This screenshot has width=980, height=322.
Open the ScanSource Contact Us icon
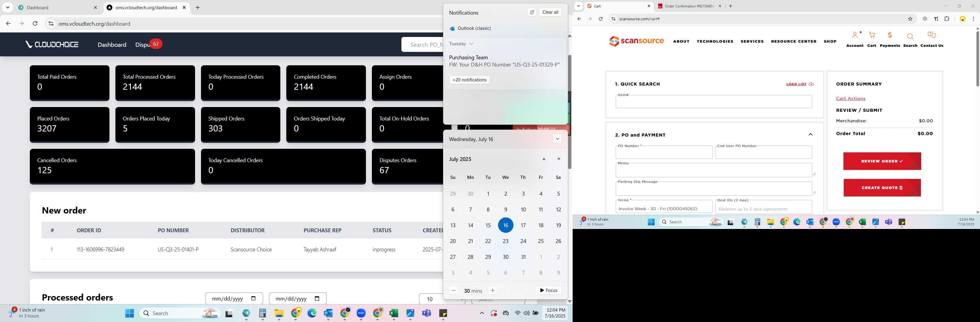coord(932,35)
